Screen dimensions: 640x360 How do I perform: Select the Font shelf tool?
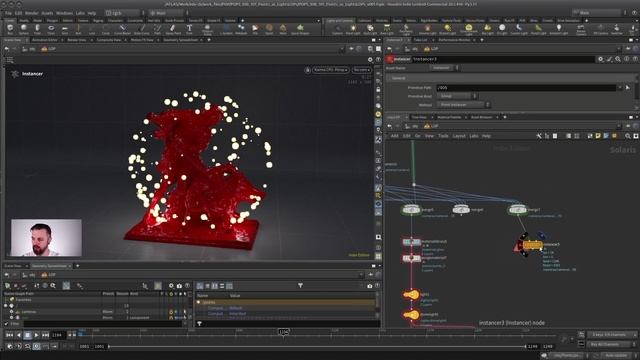[x=189, y=29]
